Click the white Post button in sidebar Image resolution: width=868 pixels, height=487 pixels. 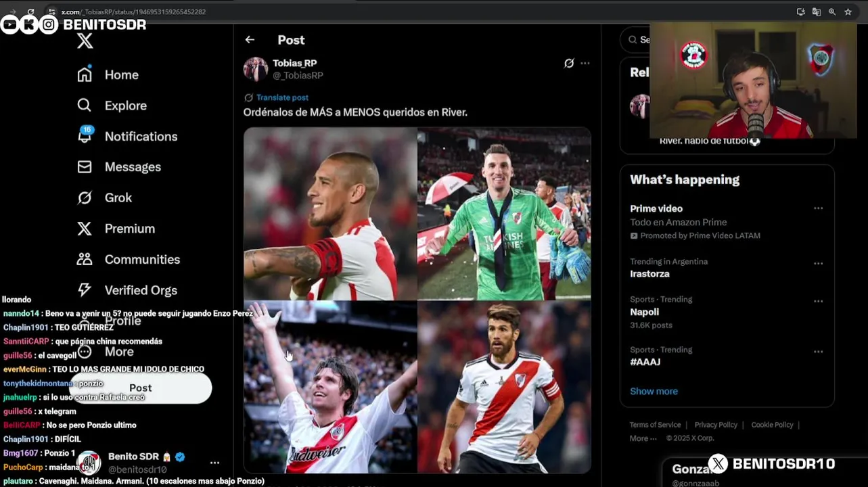click(x=141, y=388)
